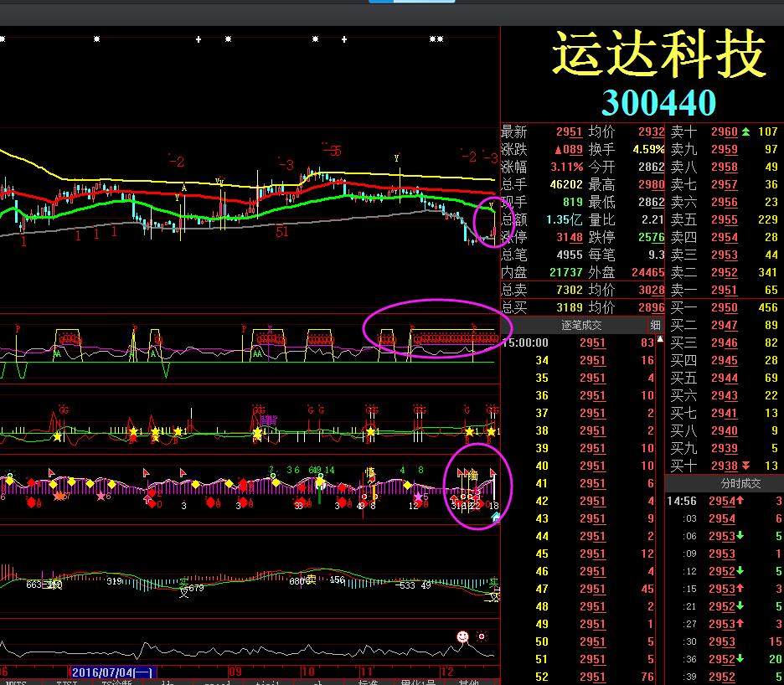Image resolution: width=784 pixels, height=685 pixels.
Task: Click the 卖二 volume 341
Action: click(x=768, y=272)
